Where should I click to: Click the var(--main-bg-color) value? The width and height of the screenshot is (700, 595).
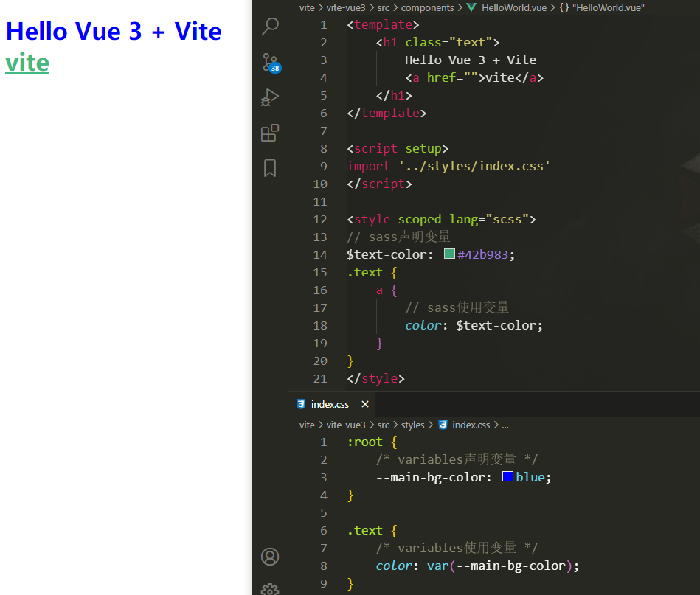click(499, 566)
